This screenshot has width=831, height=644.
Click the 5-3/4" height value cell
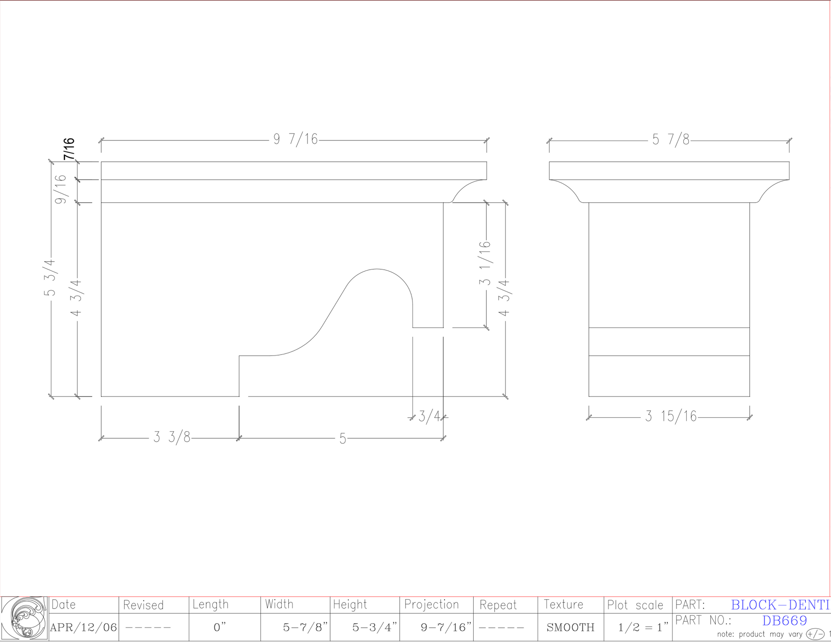coord(374,627)
